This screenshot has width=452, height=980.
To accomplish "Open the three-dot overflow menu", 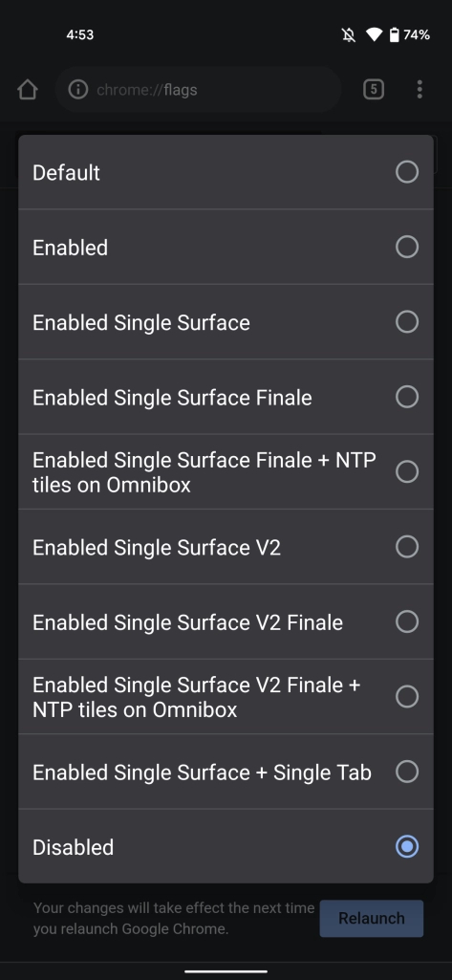I will 420,89.
